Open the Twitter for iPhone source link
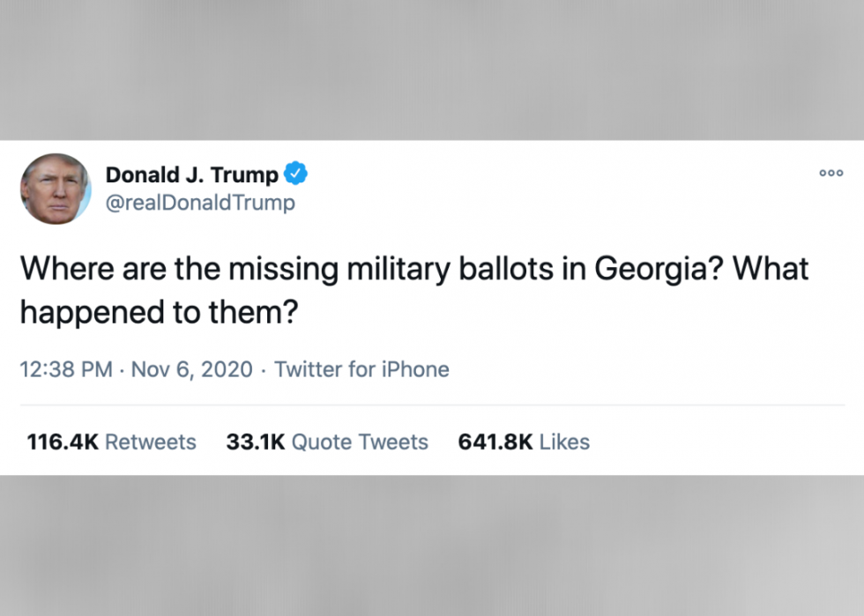 tap(361, 369)
